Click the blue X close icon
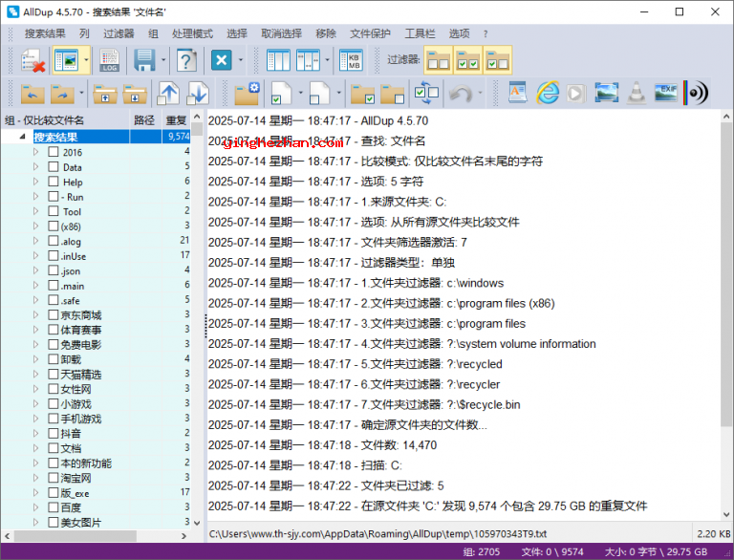 point(222,60)
